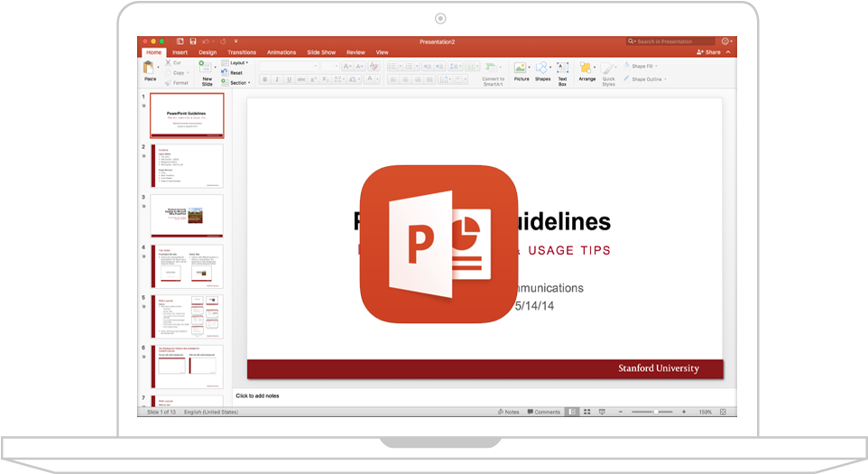Viewport: 868px width, 474px height.
Task: Start slide show from status bar icon
Action: (602, 412)
